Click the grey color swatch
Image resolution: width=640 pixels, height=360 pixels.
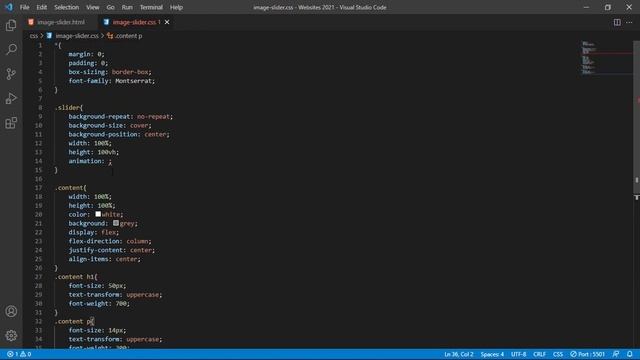[116, 223]
